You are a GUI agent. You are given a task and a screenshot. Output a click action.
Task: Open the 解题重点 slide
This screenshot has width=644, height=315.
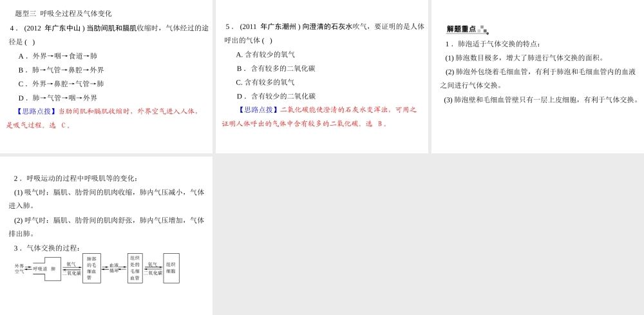click(538, 77)
